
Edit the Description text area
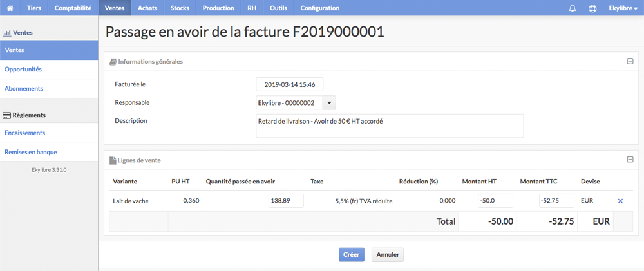(390, 126)
